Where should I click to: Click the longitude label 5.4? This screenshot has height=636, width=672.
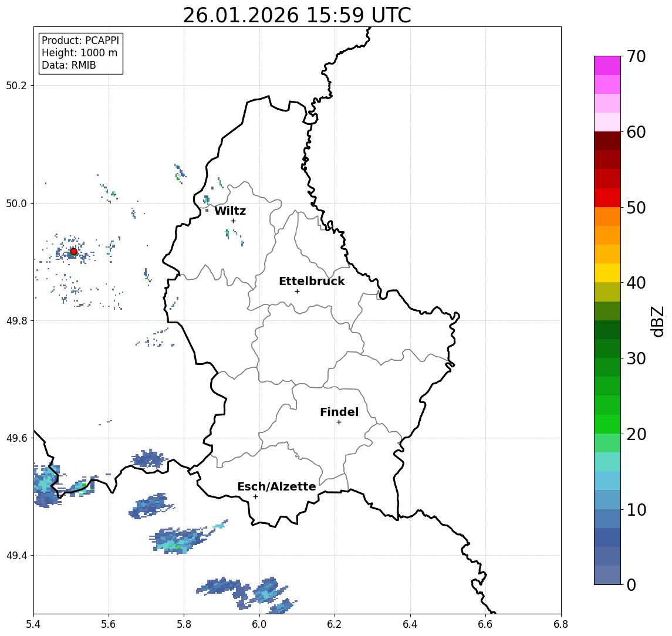point(34,624)
